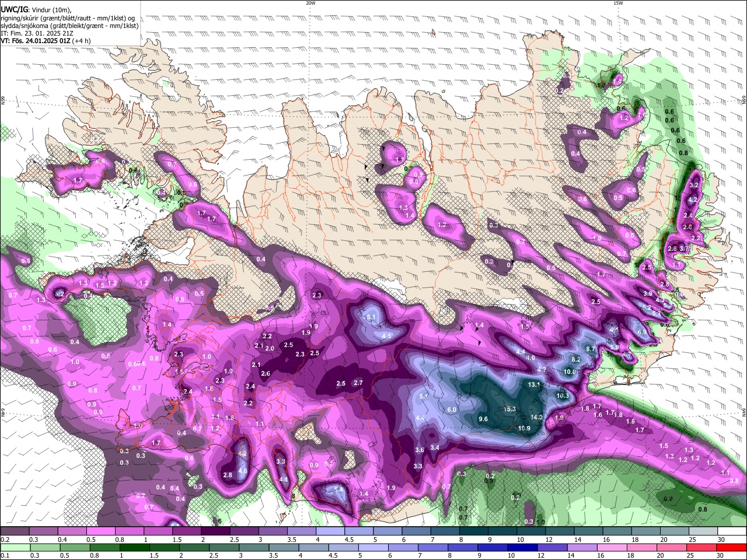The width and height of the screenshot is (747, 560).
Task: Click the 14.0 precipitation value
Action: pyautogui.click(x=537, y=417)
